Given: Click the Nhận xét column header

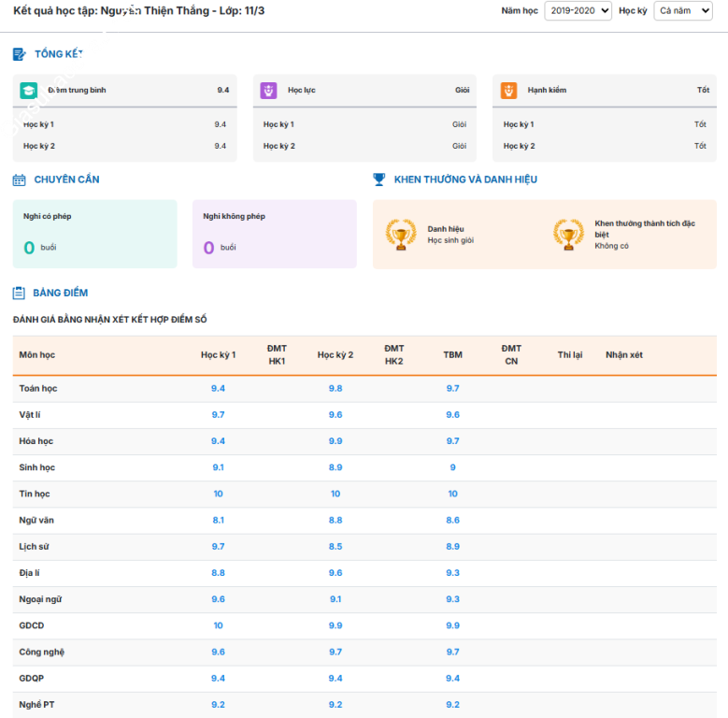Looking at the screenshot, I should (x=623, y=355).
